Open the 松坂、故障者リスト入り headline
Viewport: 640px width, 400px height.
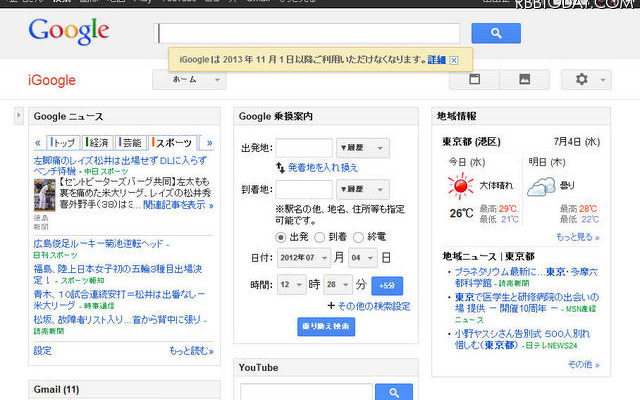point(117,319)
